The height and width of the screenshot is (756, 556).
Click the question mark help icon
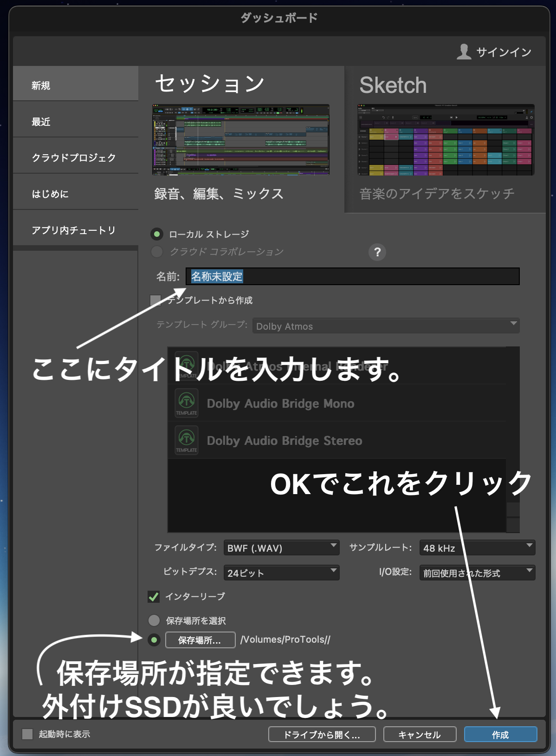pos(377,252)
